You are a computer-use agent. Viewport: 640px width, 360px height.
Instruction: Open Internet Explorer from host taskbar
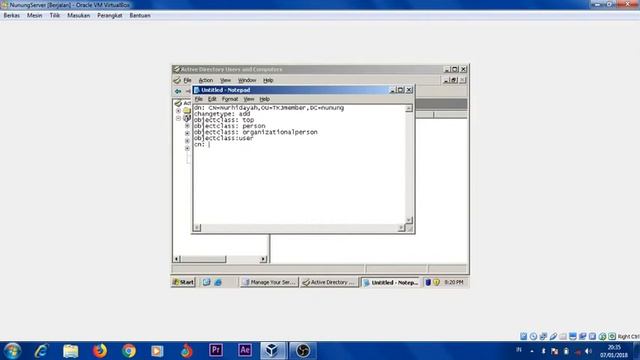(x=41, y=351)
